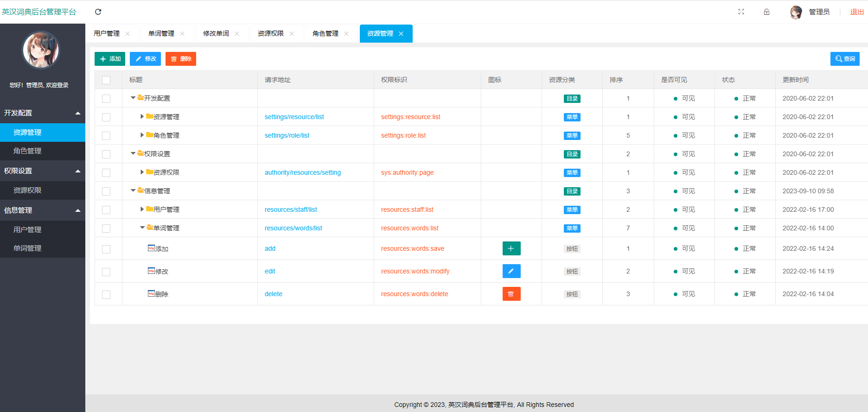The width and height of the screenshot is (868, 412).
Task: Close the 单词管理 tab
Action: click(182, 34)
